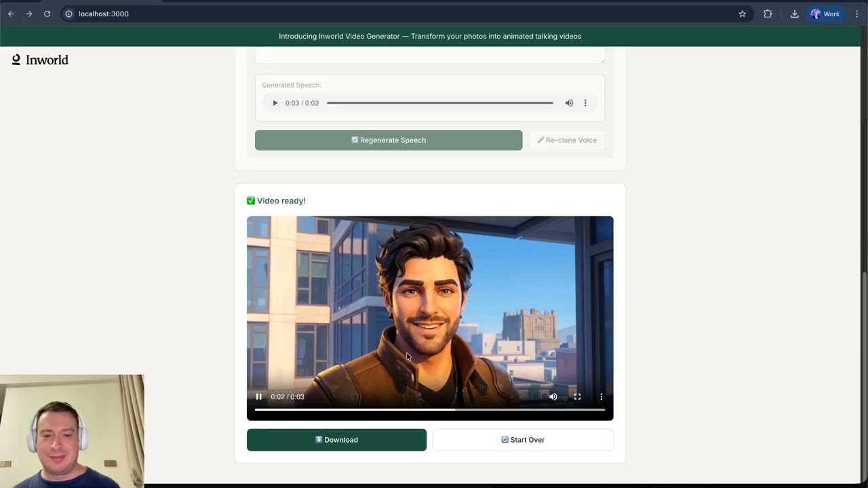Open the site info icon in address bar
868x488 pixels.
68,14
